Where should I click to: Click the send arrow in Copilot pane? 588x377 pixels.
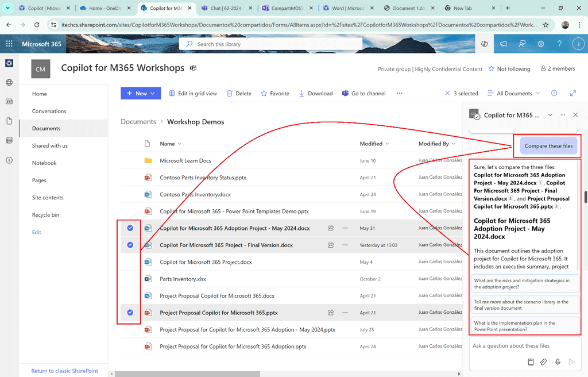571,362
